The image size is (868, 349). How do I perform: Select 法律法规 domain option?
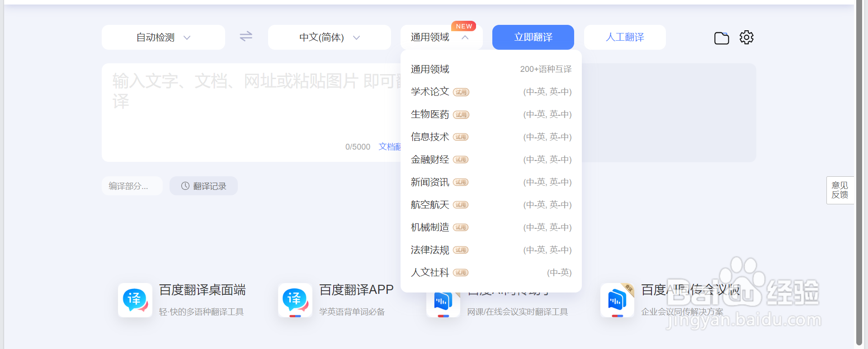[491, 250]
